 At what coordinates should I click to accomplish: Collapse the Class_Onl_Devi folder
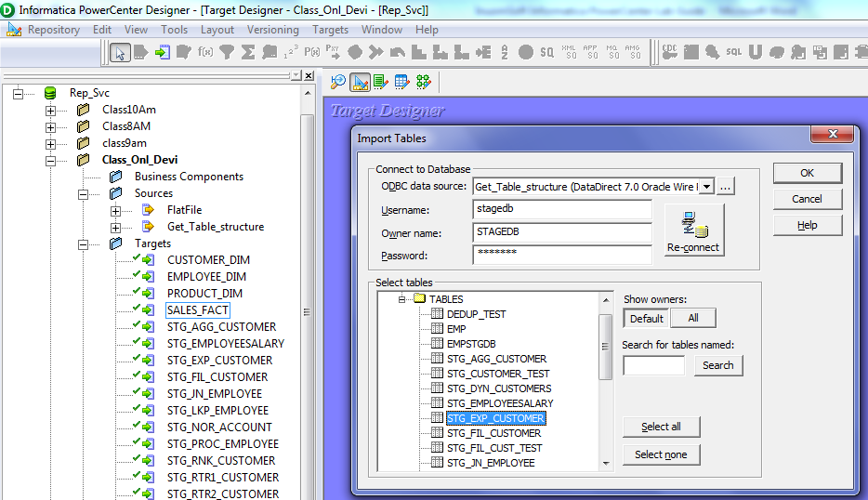[x=50, y=161]
